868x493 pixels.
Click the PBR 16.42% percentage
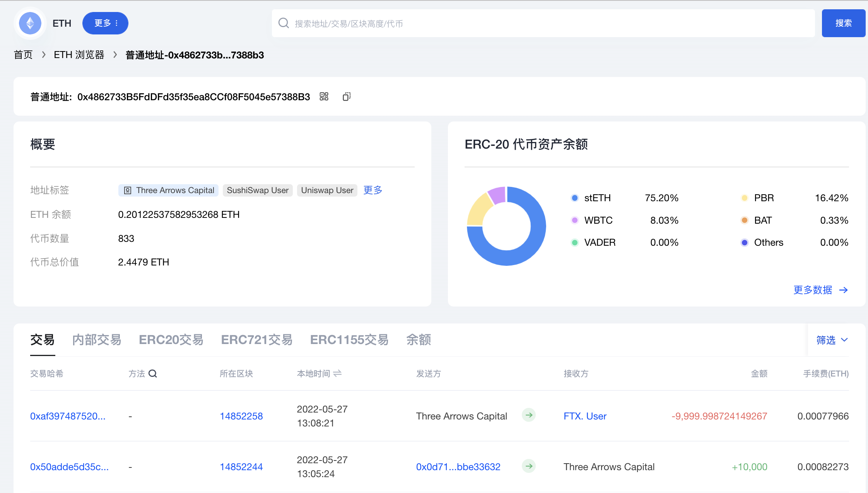832,198
